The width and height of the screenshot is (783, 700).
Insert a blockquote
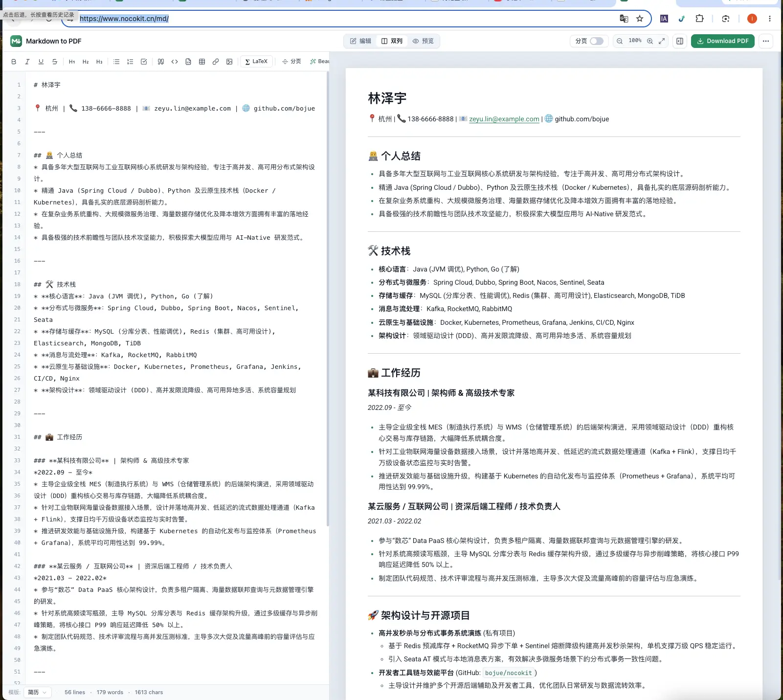161,62
